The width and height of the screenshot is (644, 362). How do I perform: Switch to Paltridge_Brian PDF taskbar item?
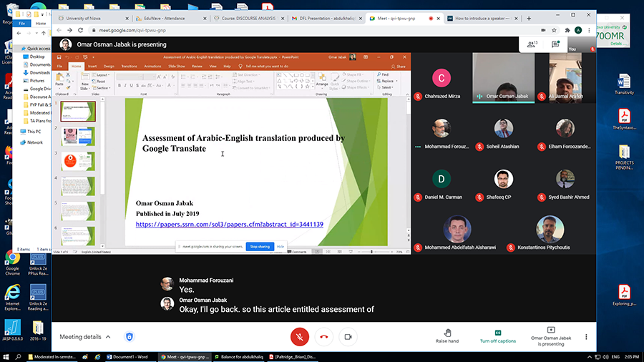point(292,357)
